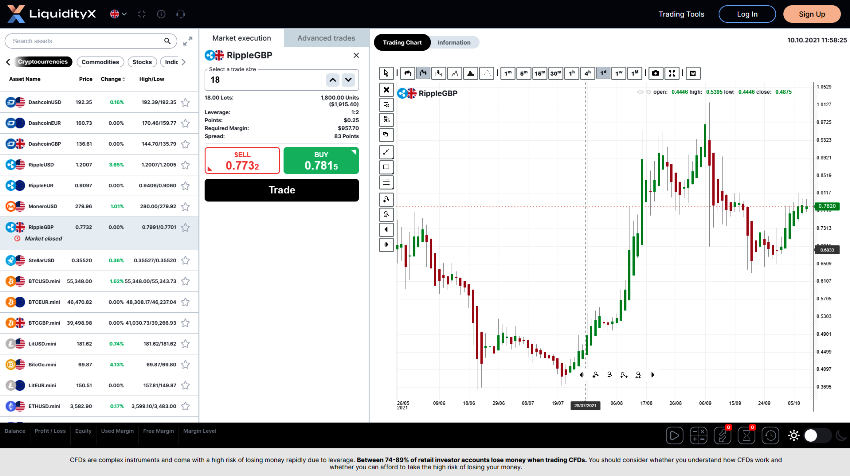Click the Log In button
Screen dimensions: 850x476
pyautogui.click(x=747, y=14)
